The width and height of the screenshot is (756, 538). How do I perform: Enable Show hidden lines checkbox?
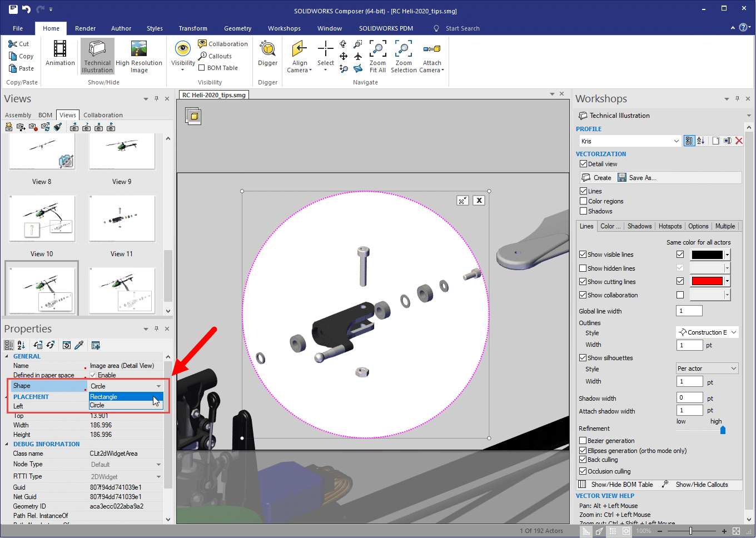coord(583,268)
